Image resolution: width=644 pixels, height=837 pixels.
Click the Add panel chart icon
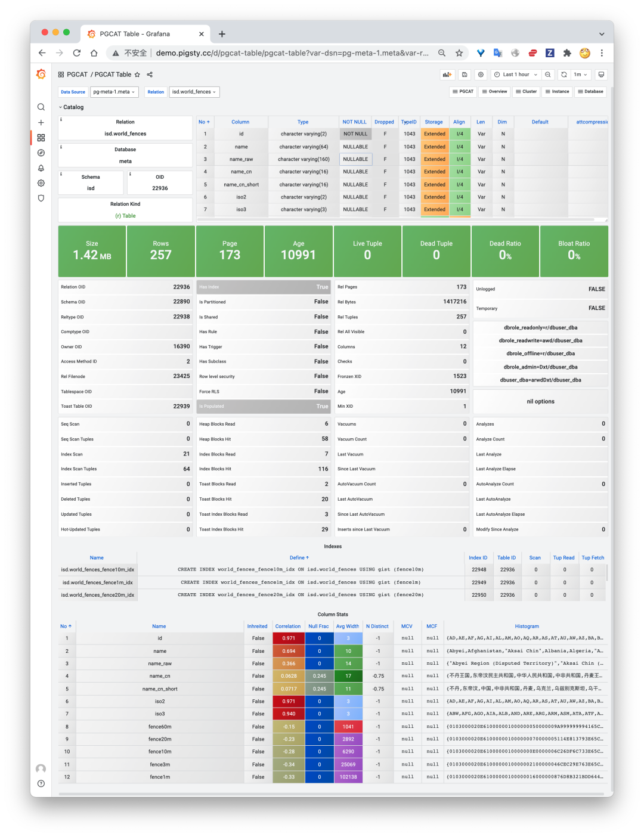[x=447, y=75]
